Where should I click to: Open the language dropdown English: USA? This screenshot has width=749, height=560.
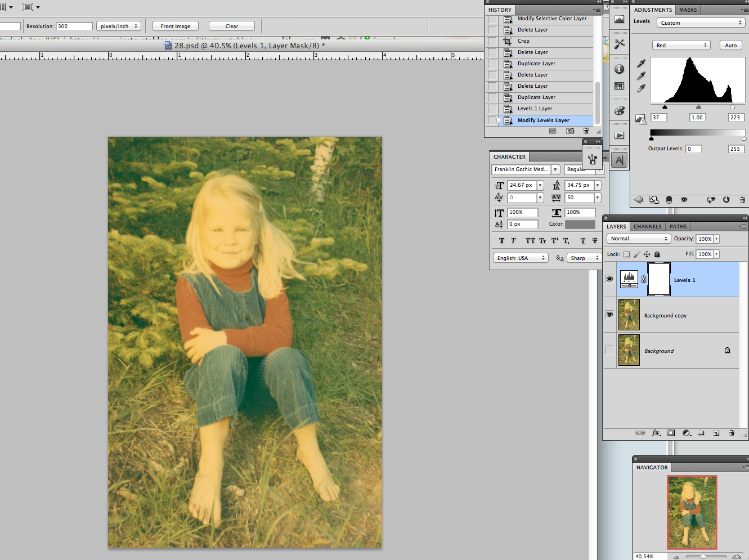521,258
